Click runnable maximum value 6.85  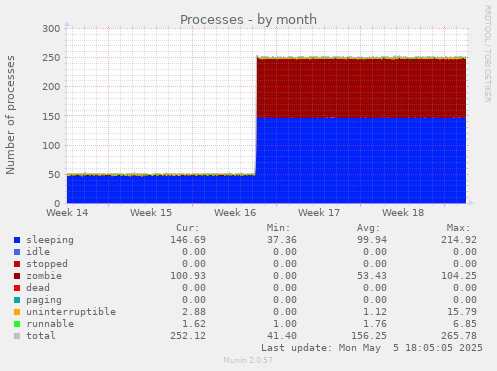click(465, 324)
